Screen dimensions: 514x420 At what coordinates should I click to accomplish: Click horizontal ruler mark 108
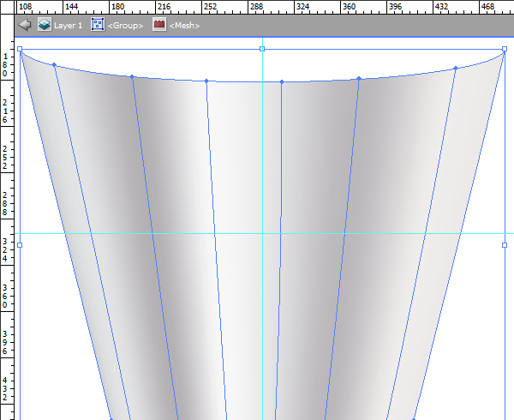25,7
